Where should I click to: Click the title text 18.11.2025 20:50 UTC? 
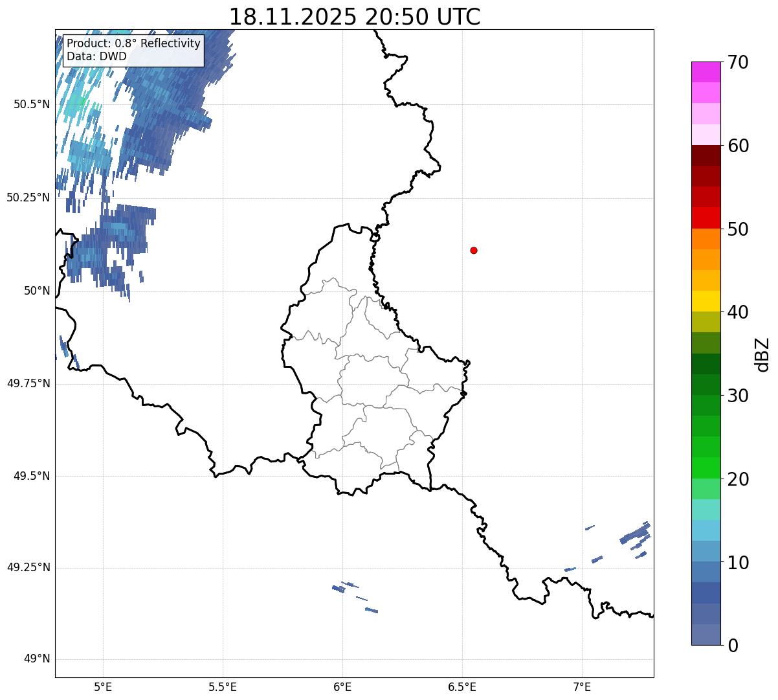tap(355, 17)
